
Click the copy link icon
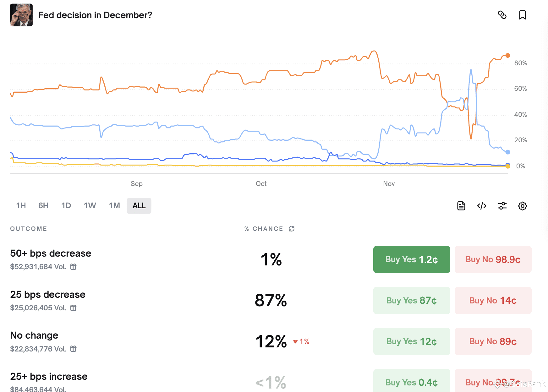click(502, 15)
